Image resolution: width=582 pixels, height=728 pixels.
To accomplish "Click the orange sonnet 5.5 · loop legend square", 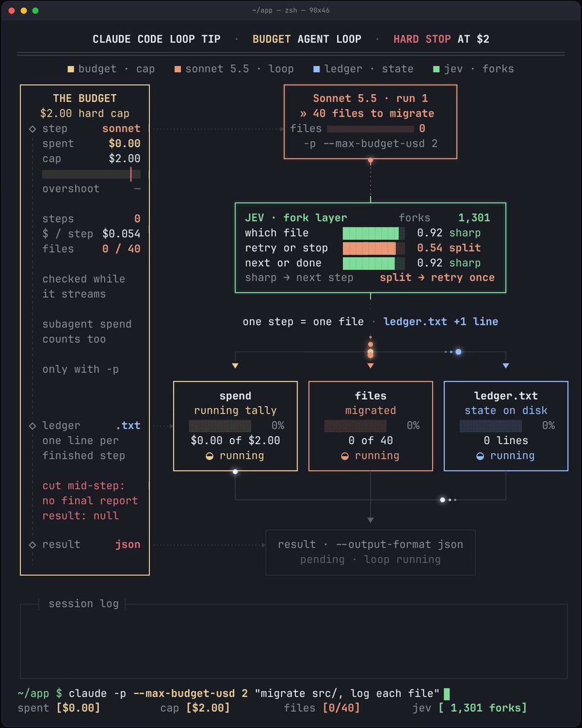I will pyautogui.click(x=178, y=69).
